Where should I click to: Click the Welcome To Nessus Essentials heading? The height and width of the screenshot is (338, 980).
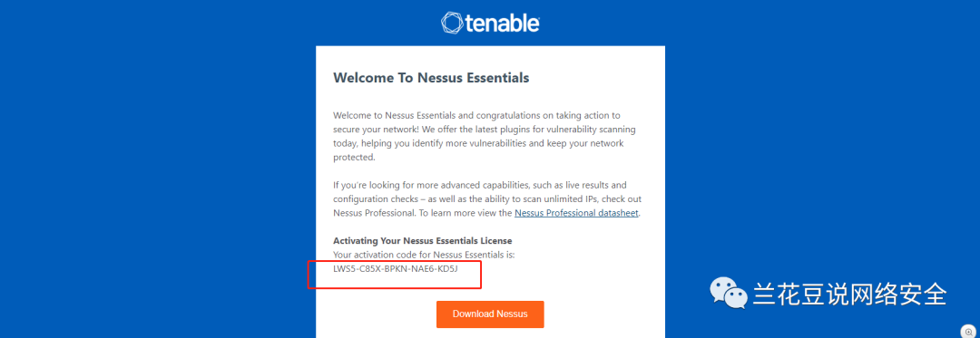point(431,78)
